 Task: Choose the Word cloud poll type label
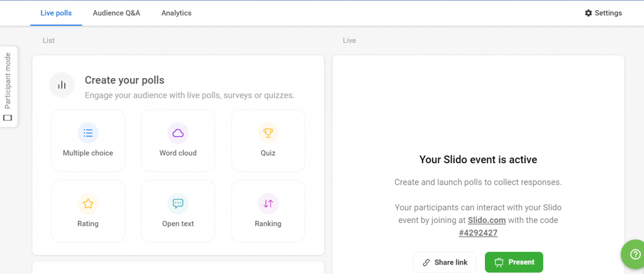[178, 153]
